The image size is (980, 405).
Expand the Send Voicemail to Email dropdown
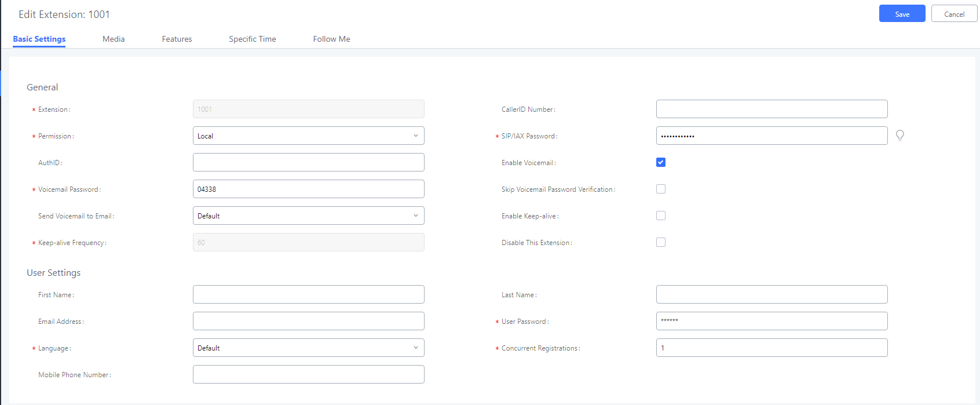[x=309, y=216]
